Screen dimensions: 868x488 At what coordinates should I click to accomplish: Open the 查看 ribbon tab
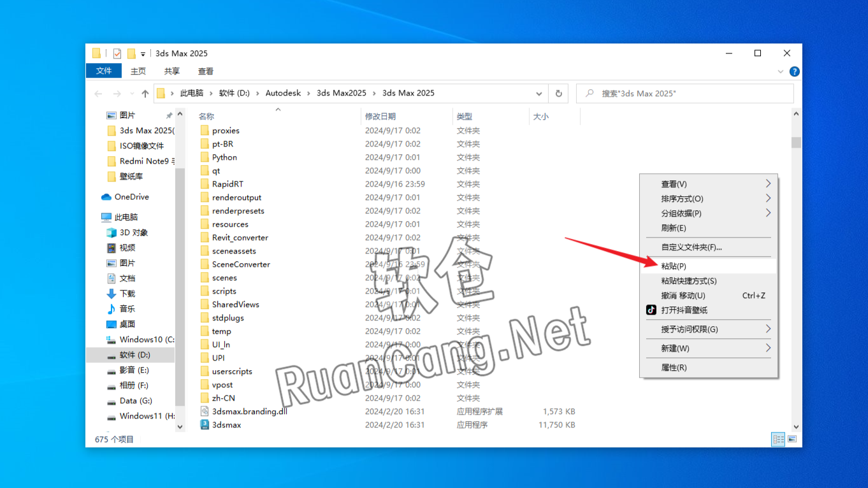click(206, 71)
